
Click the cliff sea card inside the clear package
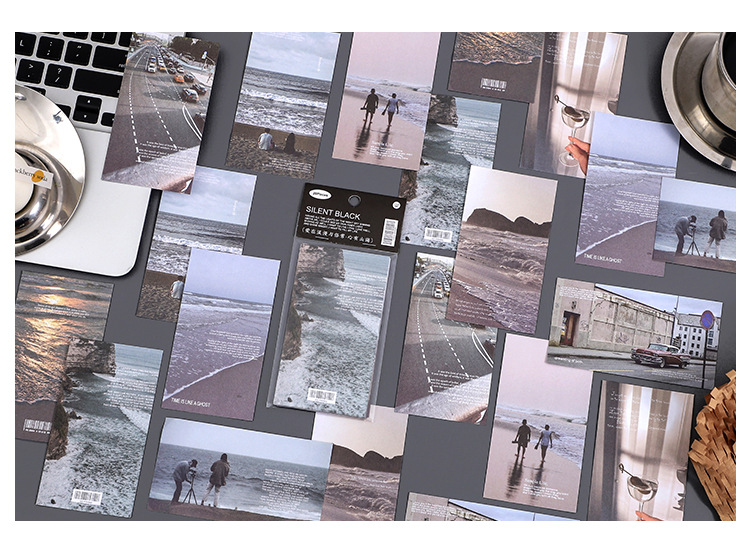pyautogui.click(x=331, y=330)
